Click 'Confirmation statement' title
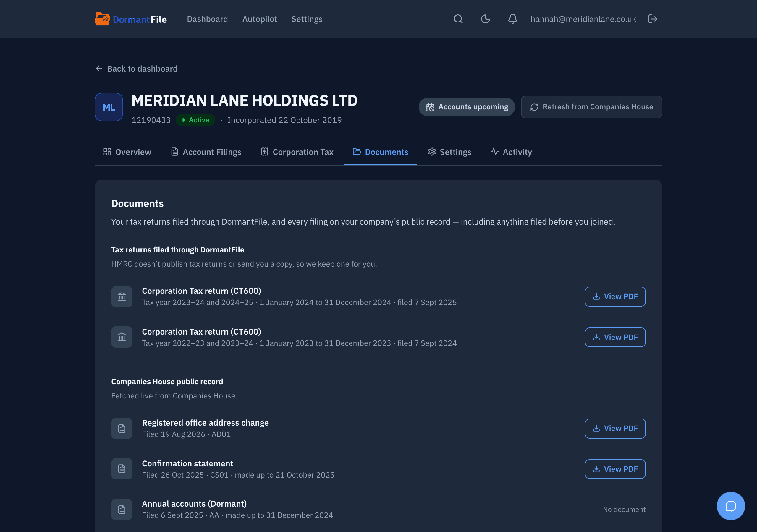 (x=187, y=463)
